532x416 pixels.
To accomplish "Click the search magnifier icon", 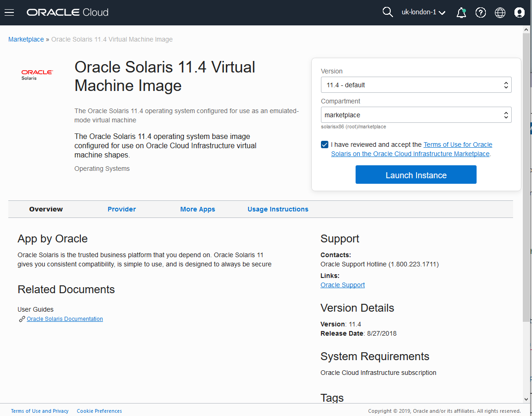I will [387, 12].
